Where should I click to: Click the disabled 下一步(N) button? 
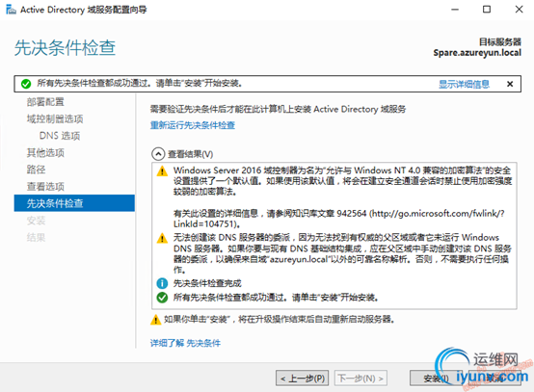pos(360,379)
